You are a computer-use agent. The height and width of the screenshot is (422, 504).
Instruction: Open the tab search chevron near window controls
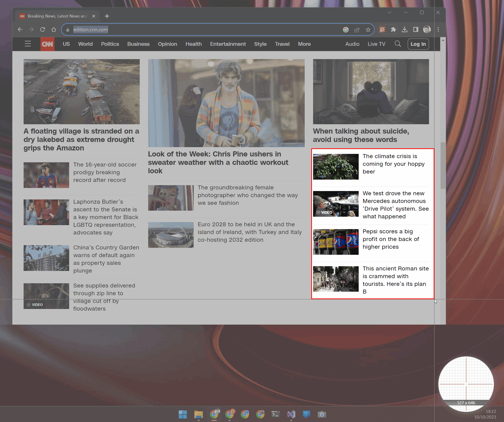(x=390, y=12)
